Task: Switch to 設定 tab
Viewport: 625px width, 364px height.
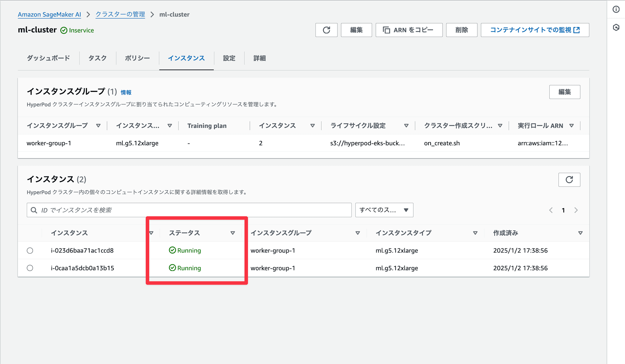Action: 229,58
